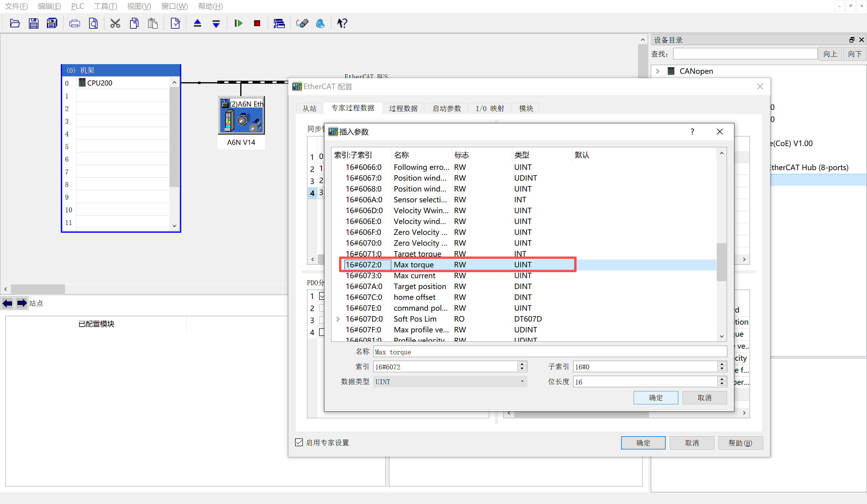Switch to 从站 tab

click(309, 108)
